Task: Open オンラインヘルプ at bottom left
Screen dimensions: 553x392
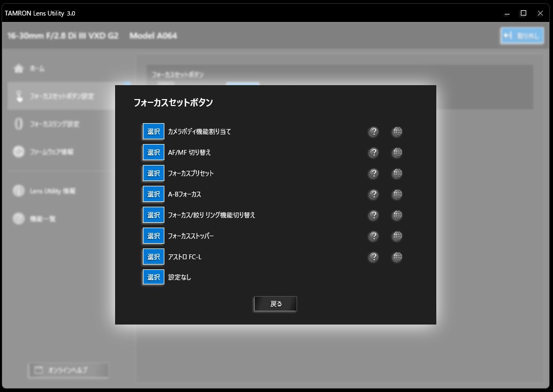Action: pos(69,370)
